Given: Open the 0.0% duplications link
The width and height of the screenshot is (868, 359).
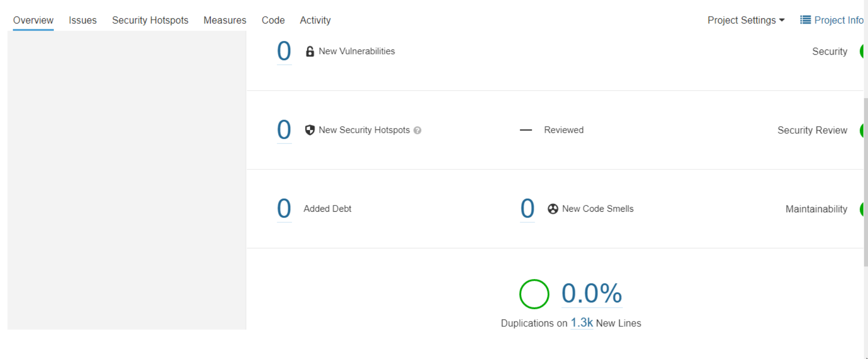Looking at the screenshot, I should [x=592, y=293].
